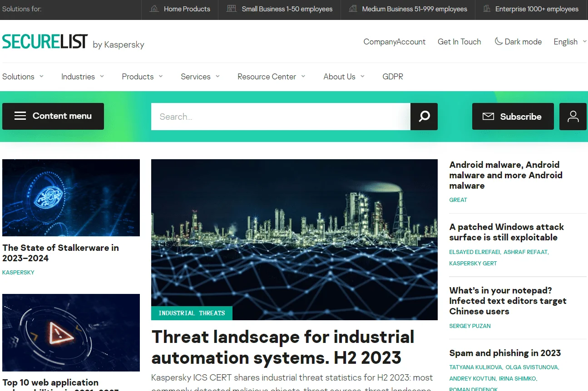
Task: Click the INDUSTRIAL THREATS category tag
Action: point(192,313)
